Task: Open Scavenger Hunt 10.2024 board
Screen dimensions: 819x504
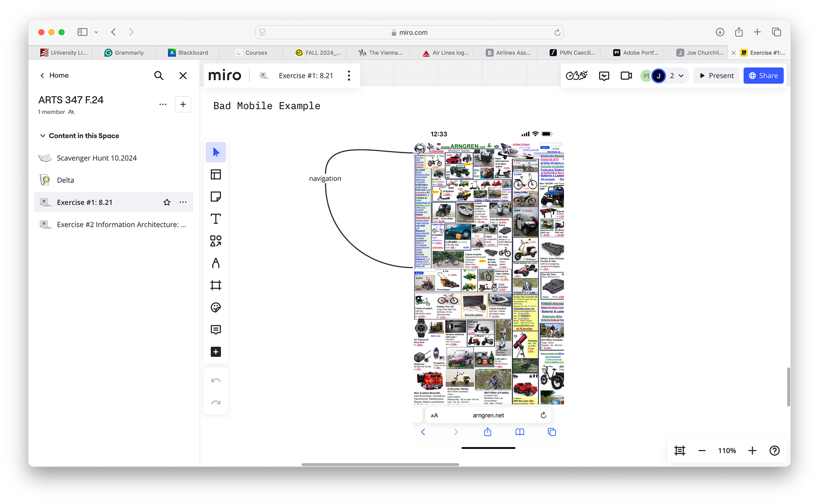Action: (113, 158)
